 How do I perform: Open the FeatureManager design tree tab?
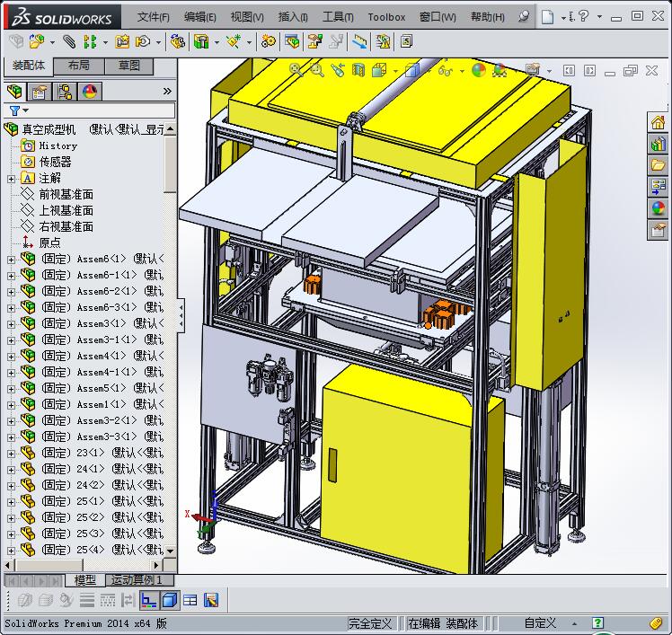coord(13,92)
